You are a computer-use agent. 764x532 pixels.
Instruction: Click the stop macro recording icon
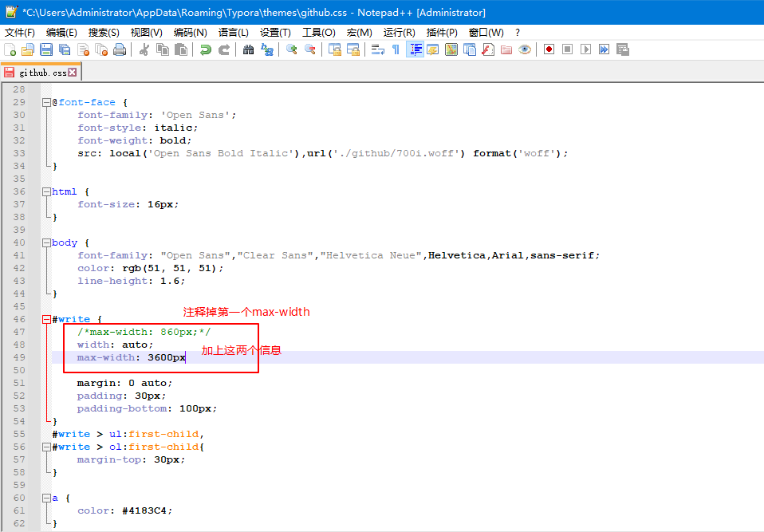point(567,49)
